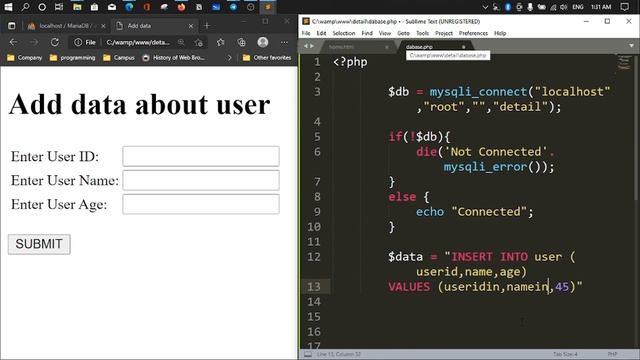This screenshot has width=640, height=360.
Task: Click the SUBMIT button
Action: click(x=39, y=244)
